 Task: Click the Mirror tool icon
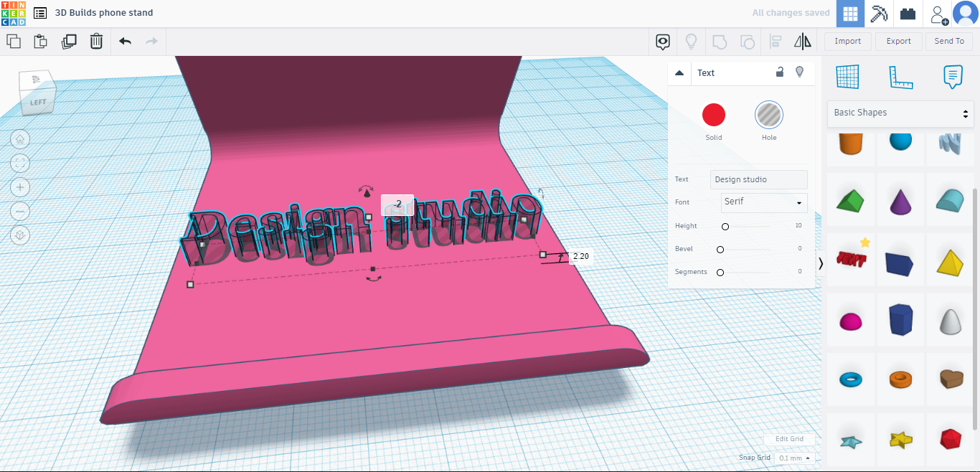pos(803,42)
